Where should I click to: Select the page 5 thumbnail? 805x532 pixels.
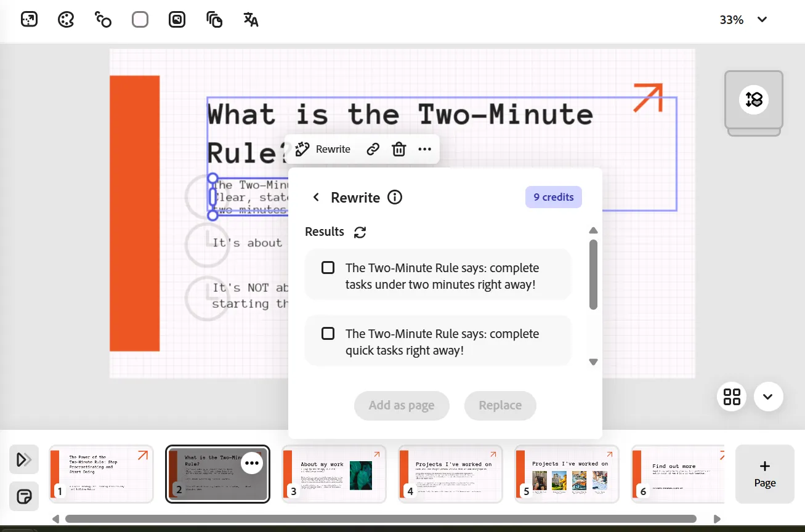(x=566, y=474)
